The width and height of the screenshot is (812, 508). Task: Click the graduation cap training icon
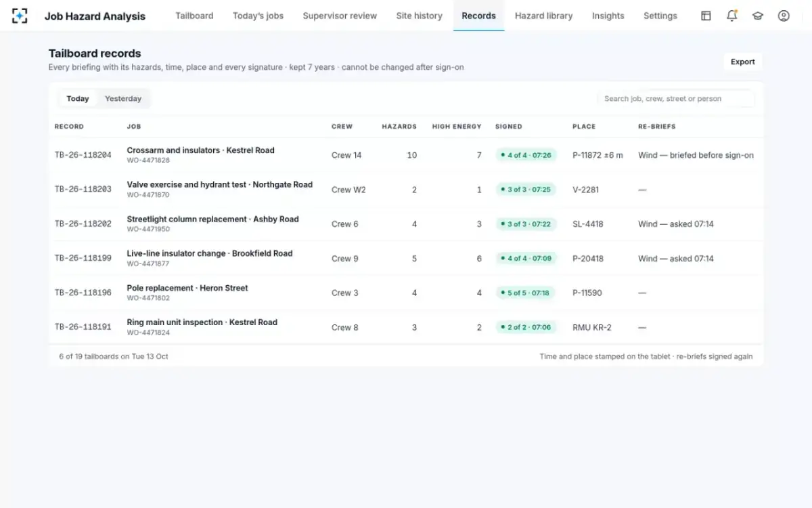pyautogui.click(x=758, y=16)
